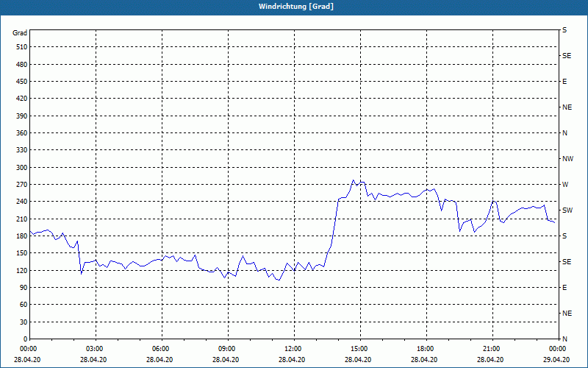Screen dimensions: 588x368
Task: Click the "Windrichtung [Grad]" chart title
Action: pos(296,7)
